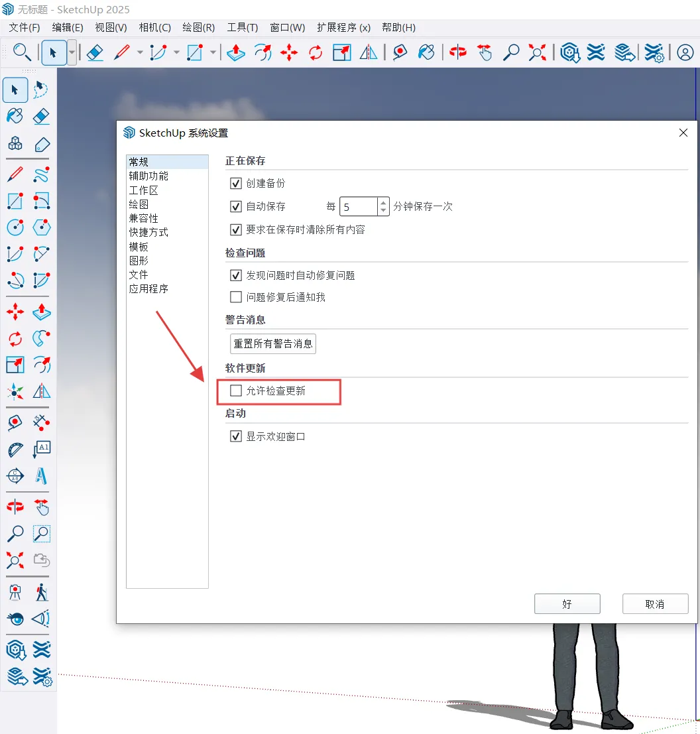Click the 取消 button
Screen dimensions: 700x734
[x=655, y=604]
